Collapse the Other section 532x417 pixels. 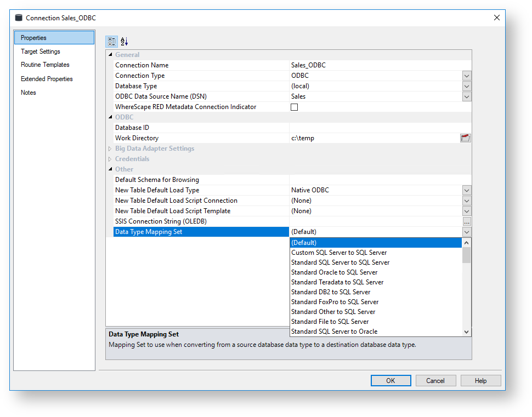pyautogui.click(x=110, y=169)
